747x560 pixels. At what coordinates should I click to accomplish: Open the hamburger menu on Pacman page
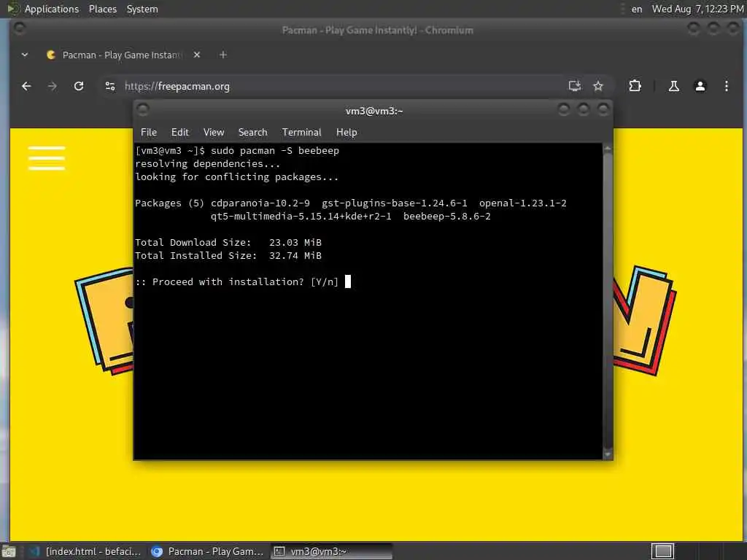pyautogui.click(x=46, y=158)
